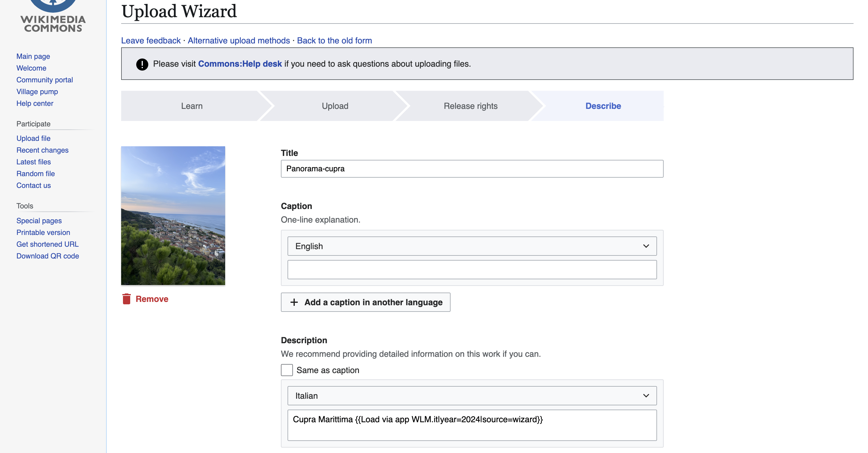Click the chevron arrow on the Italian selector

646,396
